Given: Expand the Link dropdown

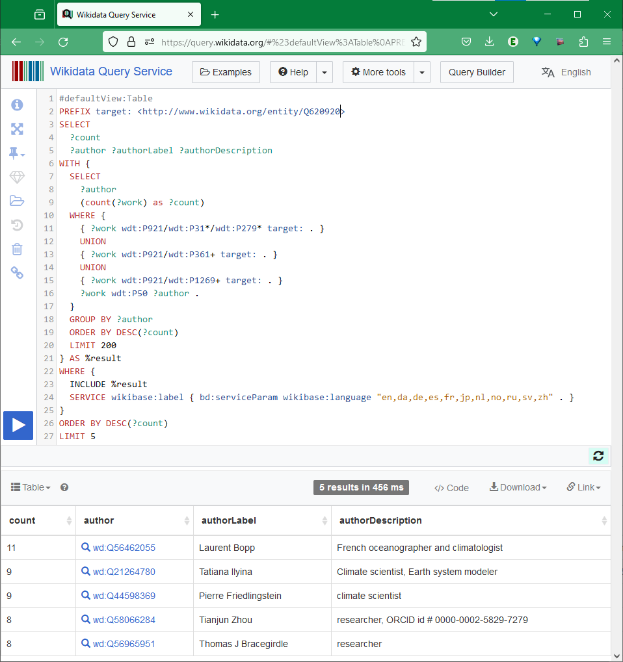Looking at the screenshot, I should pyautogui.click(x=584, y=487).
